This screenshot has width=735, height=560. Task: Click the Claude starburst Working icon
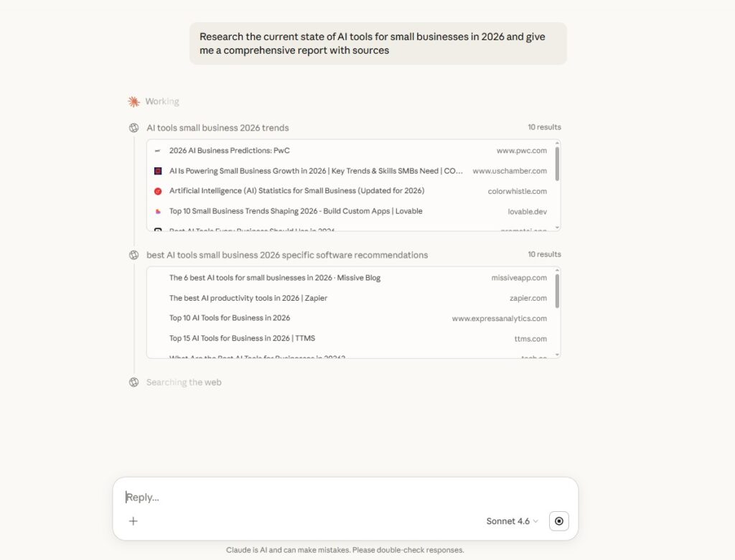134,102
